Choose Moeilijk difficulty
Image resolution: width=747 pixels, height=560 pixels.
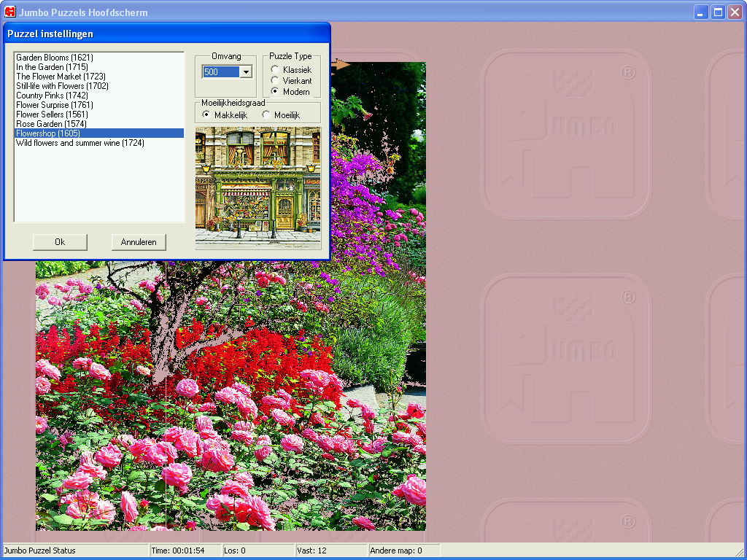tap(281, 114)
